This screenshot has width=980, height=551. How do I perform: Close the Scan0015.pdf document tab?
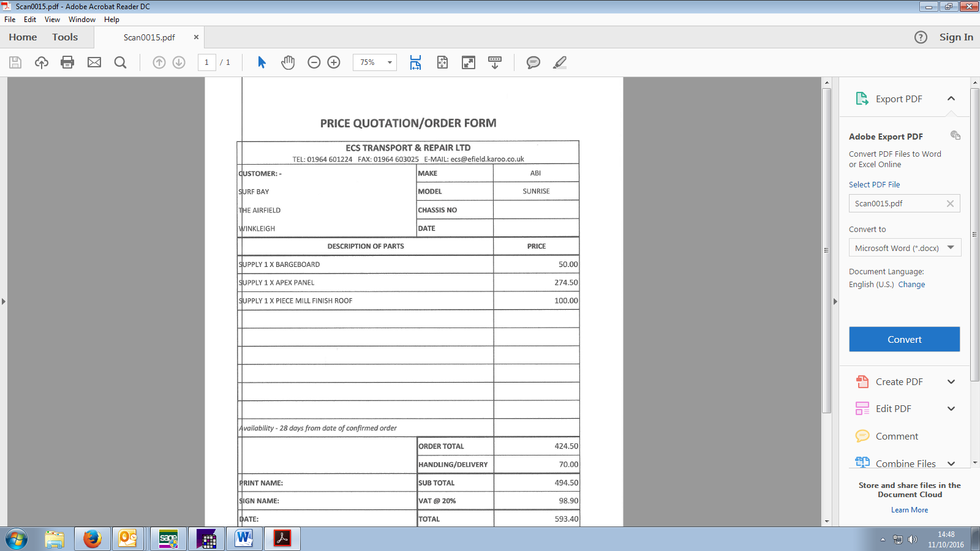point(196,37)
